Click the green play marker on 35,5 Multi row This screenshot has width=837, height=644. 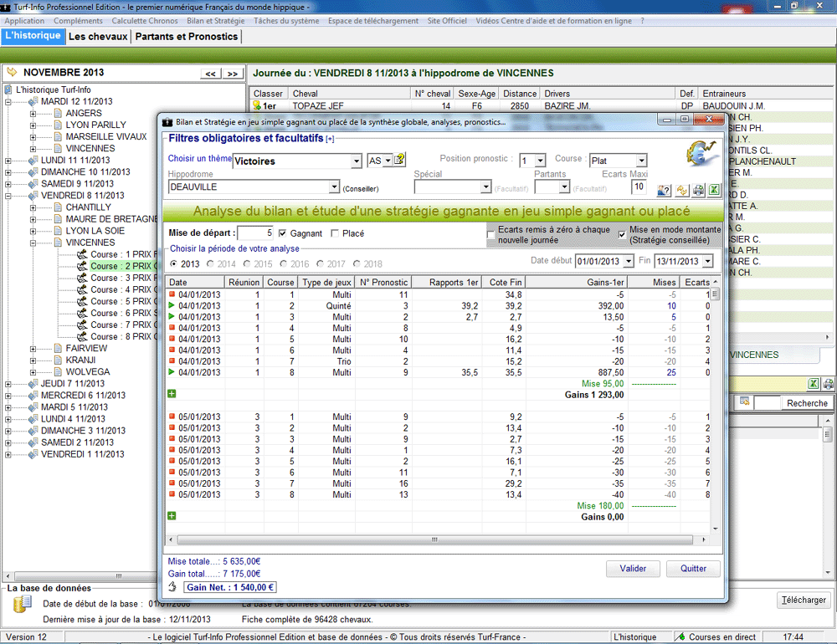172,372
